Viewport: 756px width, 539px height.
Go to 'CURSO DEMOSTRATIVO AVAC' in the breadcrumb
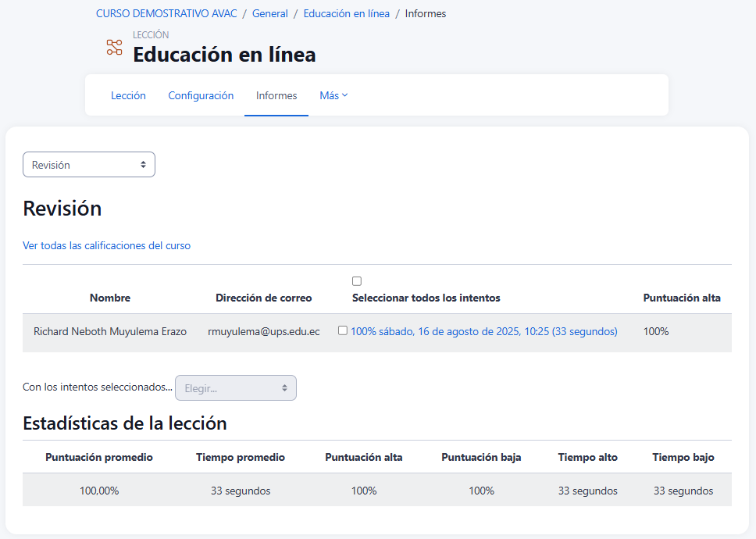[166, 14]
